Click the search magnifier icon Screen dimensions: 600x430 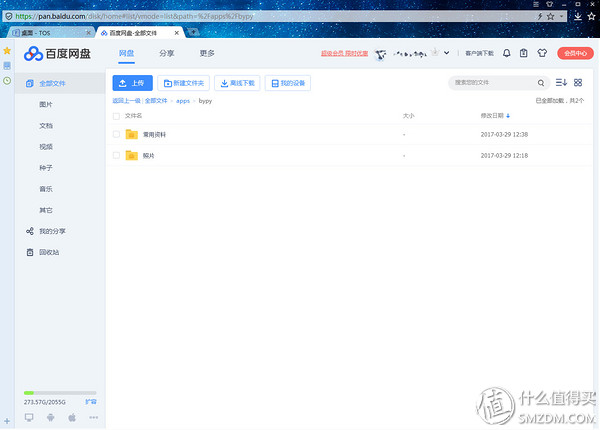(541, 83)
